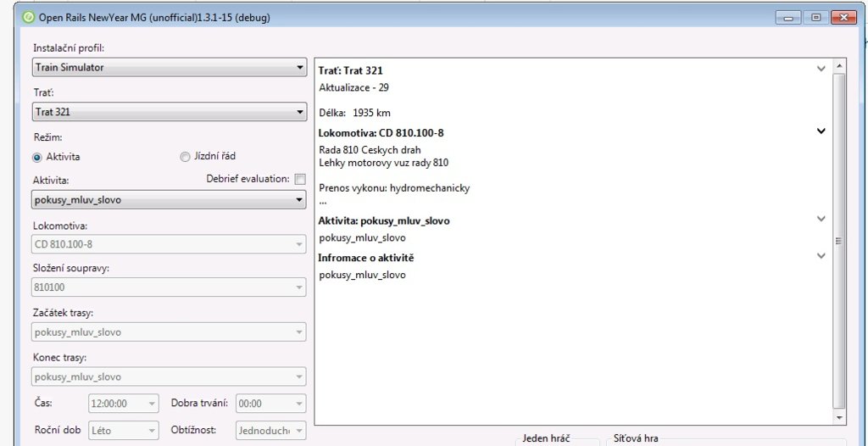The image size is (868, 446).
Task: Click the Open Rails app icon in title bar
Action: pos(29,17)
